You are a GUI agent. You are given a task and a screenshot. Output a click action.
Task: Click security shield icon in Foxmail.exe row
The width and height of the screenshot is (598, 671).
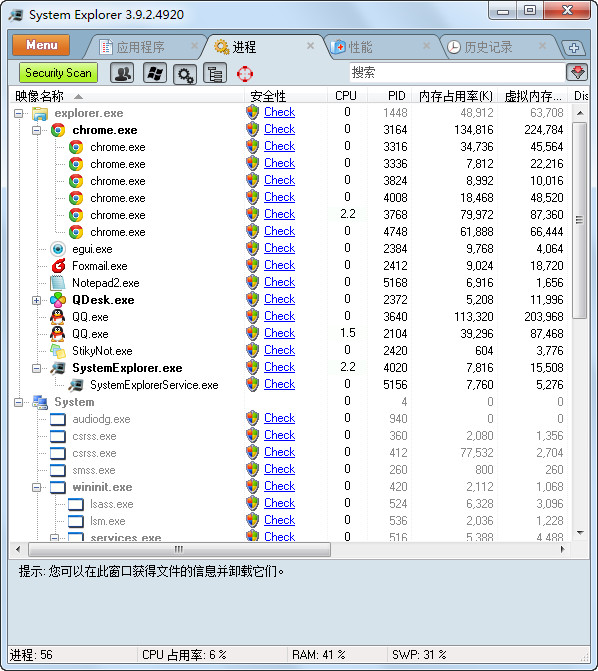pyautogui.click(x=253, y=265)
